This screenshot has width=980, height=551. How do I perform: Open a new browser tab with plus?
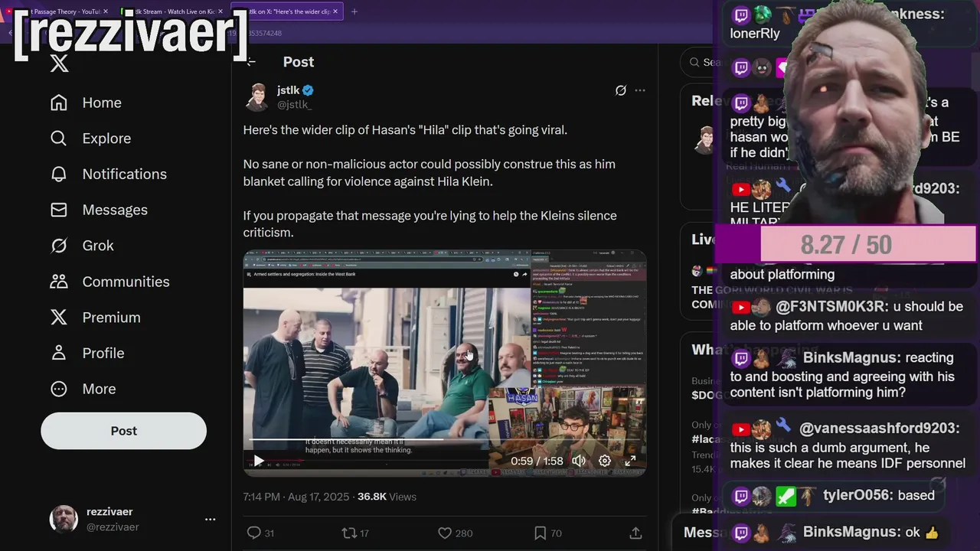[354, 11]
